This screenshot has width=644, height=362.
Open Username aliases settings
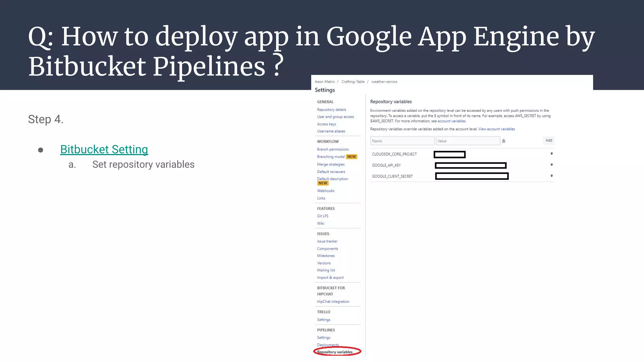(331, 131)
